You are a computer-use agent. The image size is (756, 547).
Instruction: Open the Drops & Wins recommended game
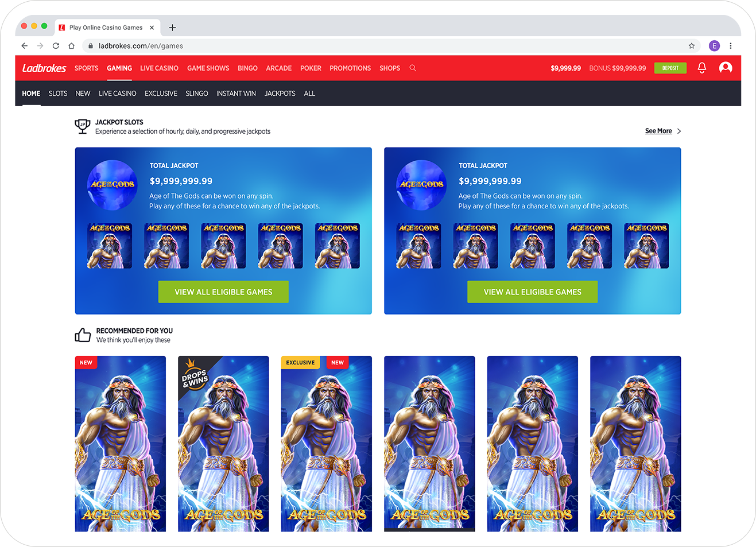(223, 444)
